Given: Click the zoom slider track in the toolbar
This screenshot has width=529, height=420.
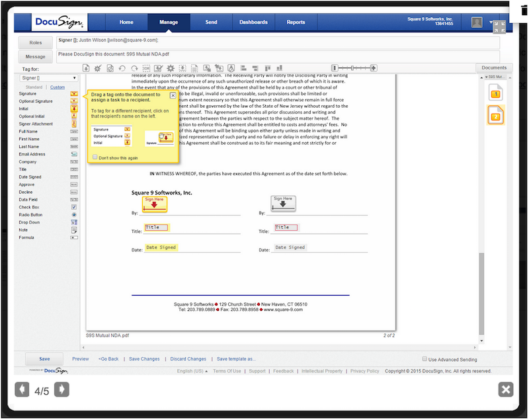Looking at the screenshot, I should (354, 68).
